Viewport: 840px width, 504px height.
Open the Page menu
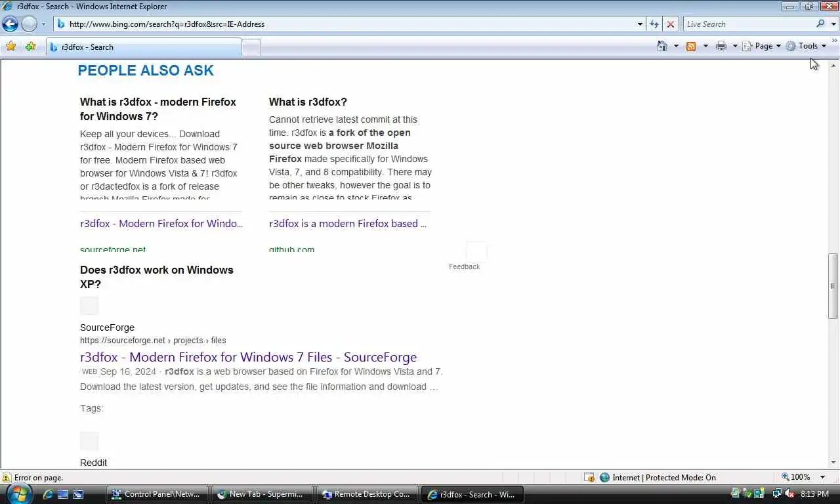pos(762,46)
